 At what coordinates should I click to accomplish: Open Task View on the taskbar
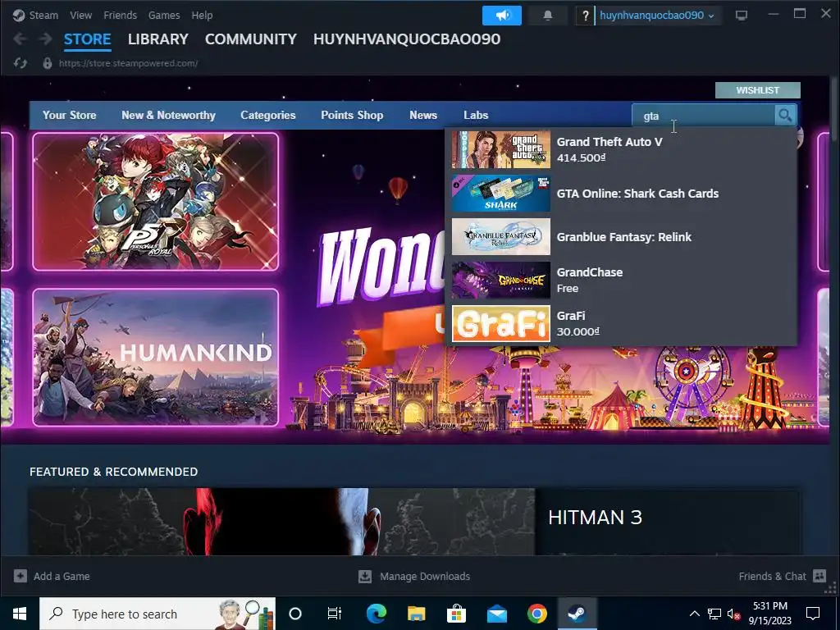tap(335, 614)
